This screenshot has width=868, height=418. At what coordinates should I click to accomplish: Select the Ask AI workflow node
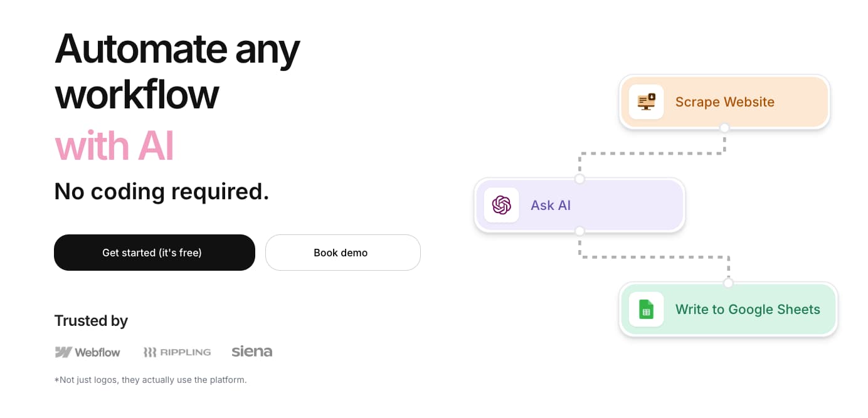point(579,206)
